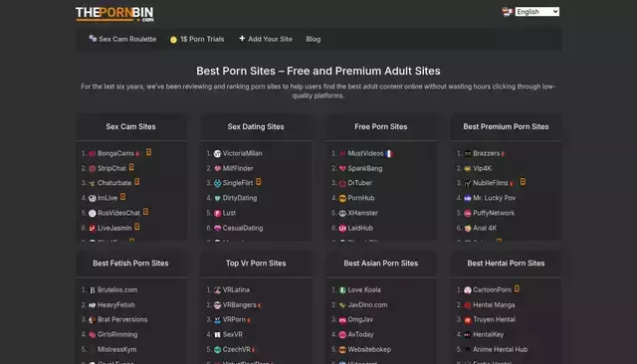Open the Best Hentai Porn Sites heading
Image resolution: width=637 pixels, height=364 pixels.
click(506, 263)
